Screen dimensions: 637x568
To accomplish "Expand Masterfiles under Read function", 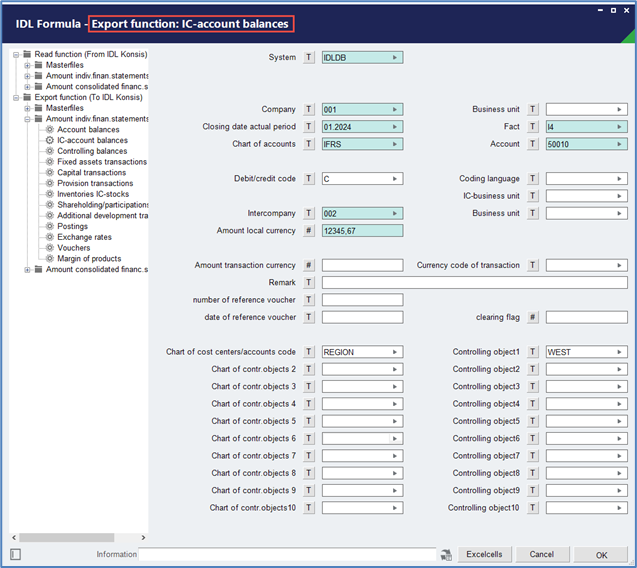I will tap(27, 65).
